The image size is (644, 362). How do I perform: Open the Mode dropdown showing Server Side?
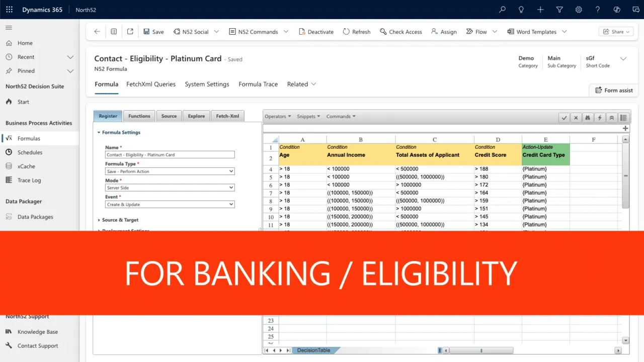pos(170,188)
